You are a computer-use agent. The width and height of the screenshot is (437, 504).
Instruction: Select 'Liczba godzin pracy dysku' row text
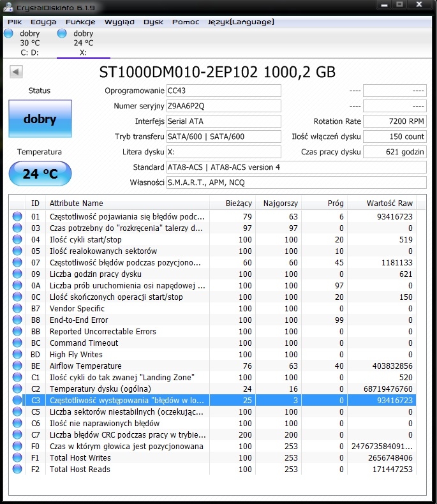point(96,274)
